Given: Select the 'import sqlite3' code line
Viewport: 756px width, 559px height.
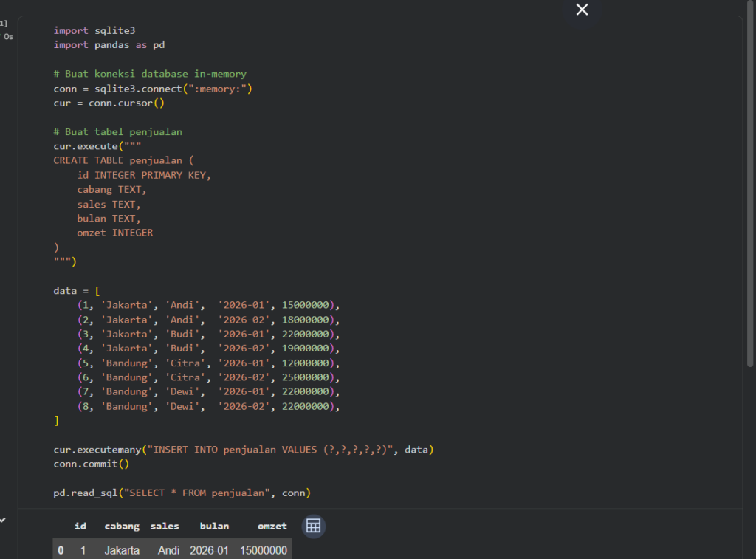Looking at the screenshot, I should pos(94,30).
